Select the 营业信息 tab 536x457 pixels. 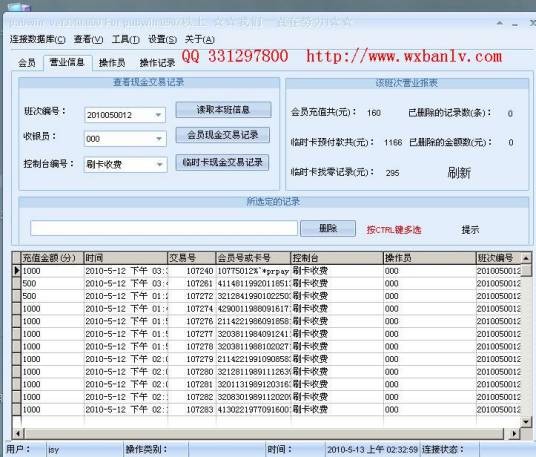point(67,63)
